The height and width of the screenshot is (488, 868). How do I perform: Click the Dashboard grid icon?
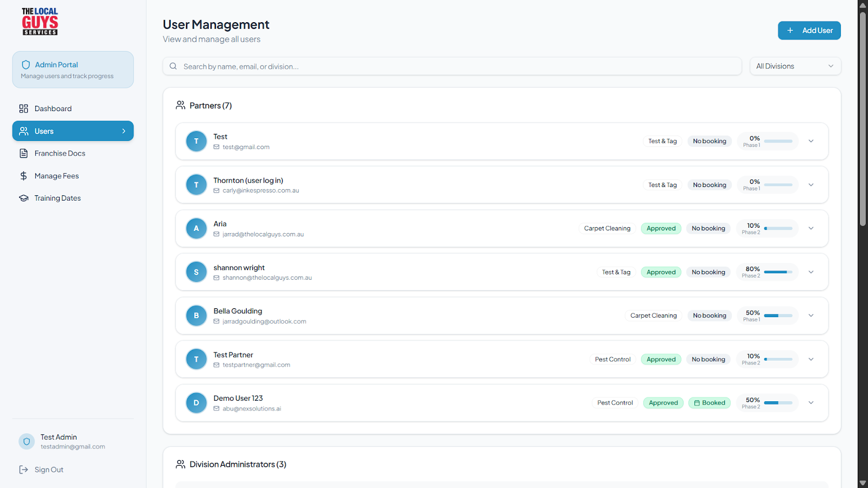pyautogui.click(x=23, y=108)
